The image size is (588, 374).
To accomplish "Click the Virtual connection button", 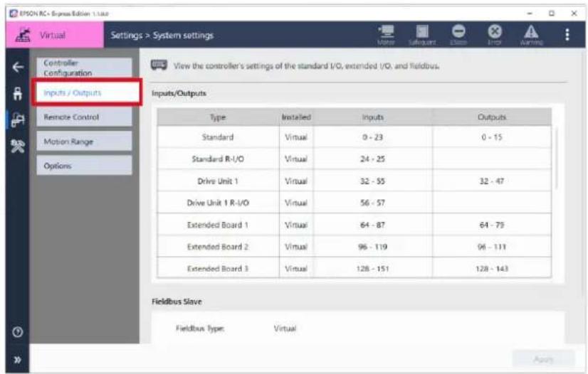I will coord(55,35).
